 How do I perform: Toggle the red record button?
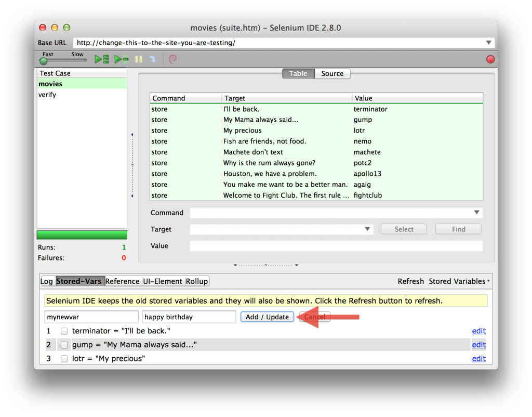(x=490, y=59)
